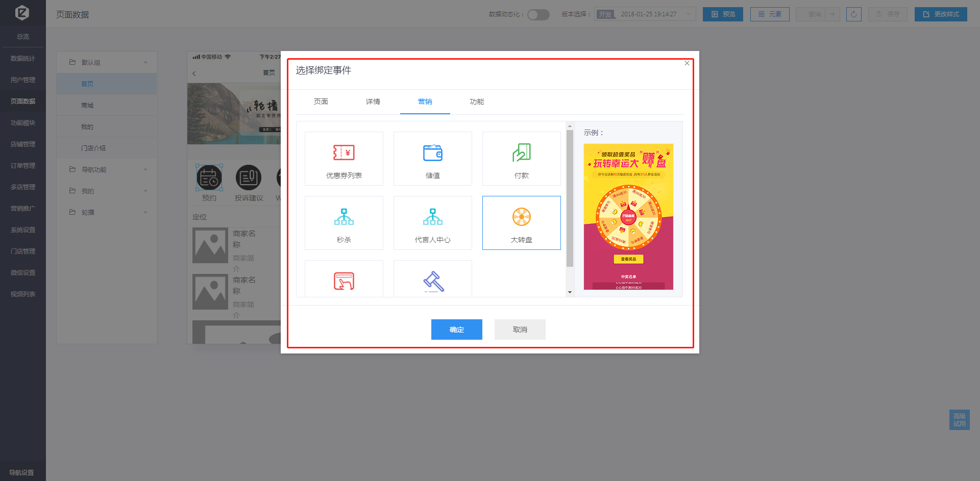Open the 详情 tab
980x481 pixels.
(373, 102)
